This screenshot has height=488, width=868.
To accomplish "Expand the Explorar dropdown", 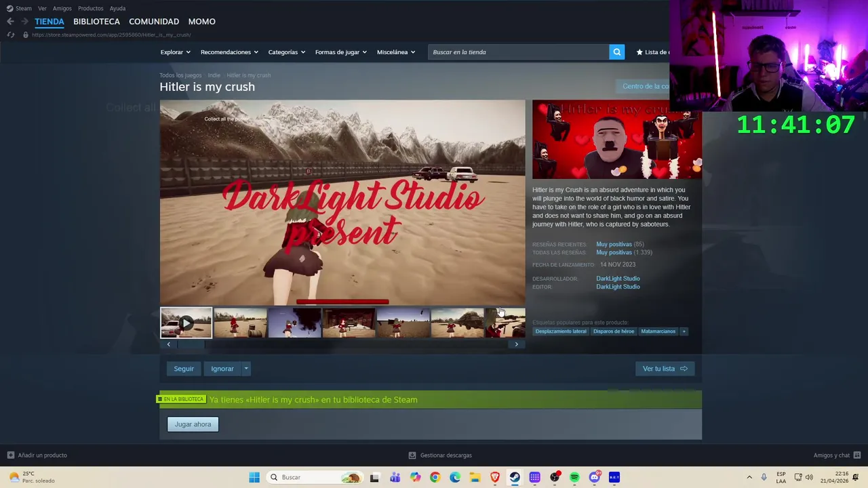I will [175, 52].
